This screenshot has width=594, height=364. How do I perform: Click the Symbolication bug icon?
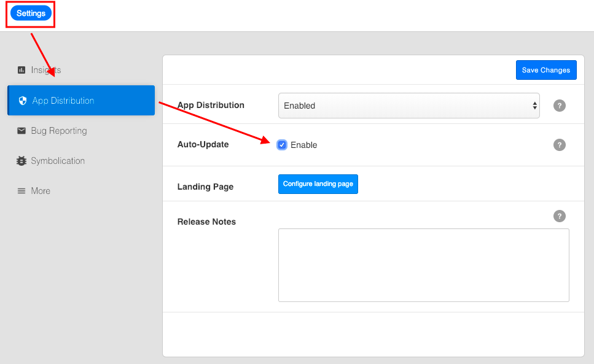click(x=22, y=160)
